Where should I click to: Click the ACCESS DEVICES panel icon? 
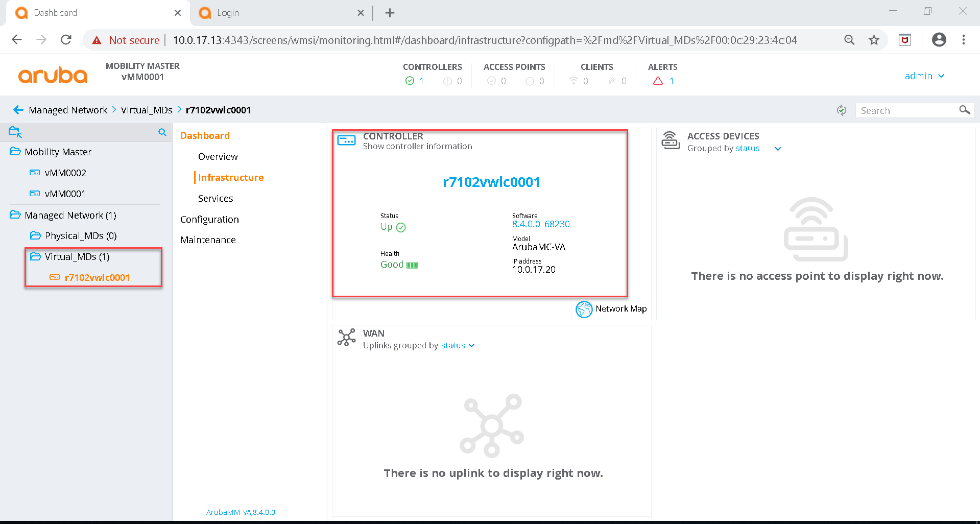[671, 140]
